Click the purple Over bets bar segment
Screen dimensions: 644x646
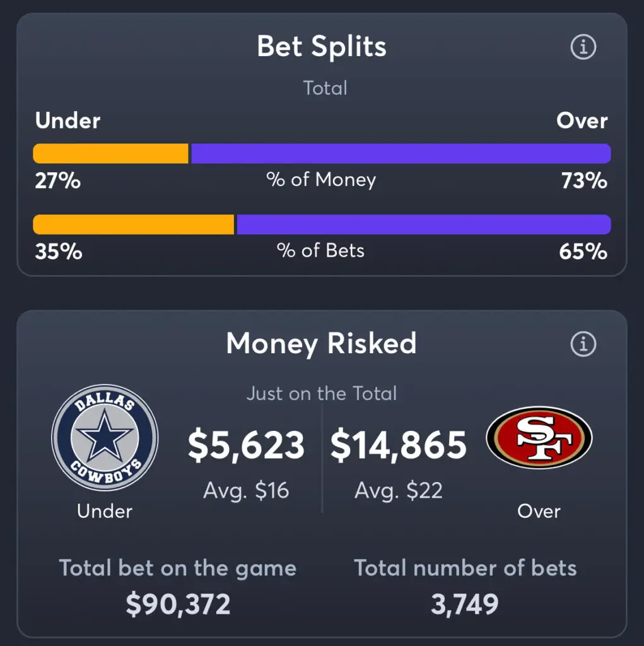(x=424, y=225)
